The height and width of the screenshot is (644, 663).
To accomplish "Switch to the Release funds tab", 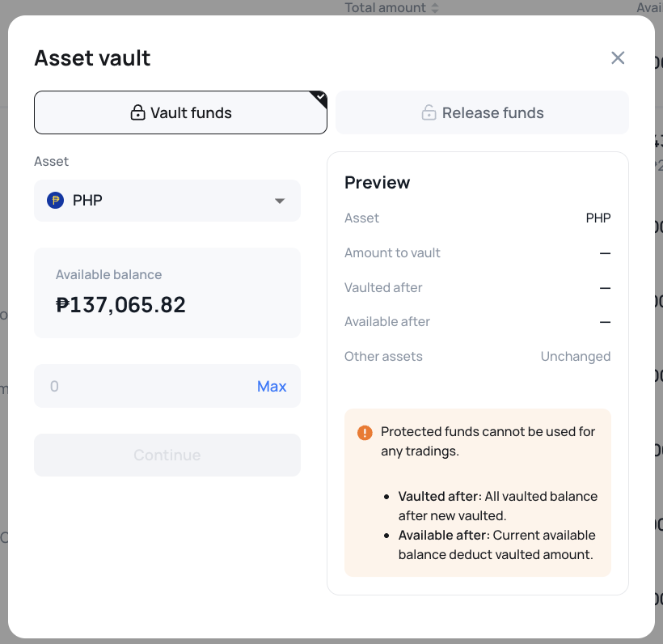I will (482, 112).
